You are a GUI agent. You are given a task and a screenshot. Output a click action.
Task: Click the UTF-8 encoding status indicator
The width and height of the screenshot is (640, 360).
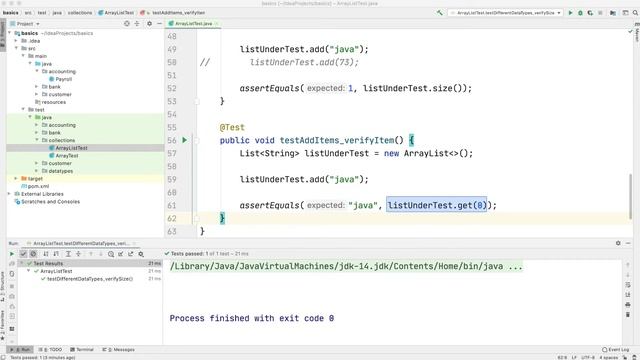coord(588,358)
